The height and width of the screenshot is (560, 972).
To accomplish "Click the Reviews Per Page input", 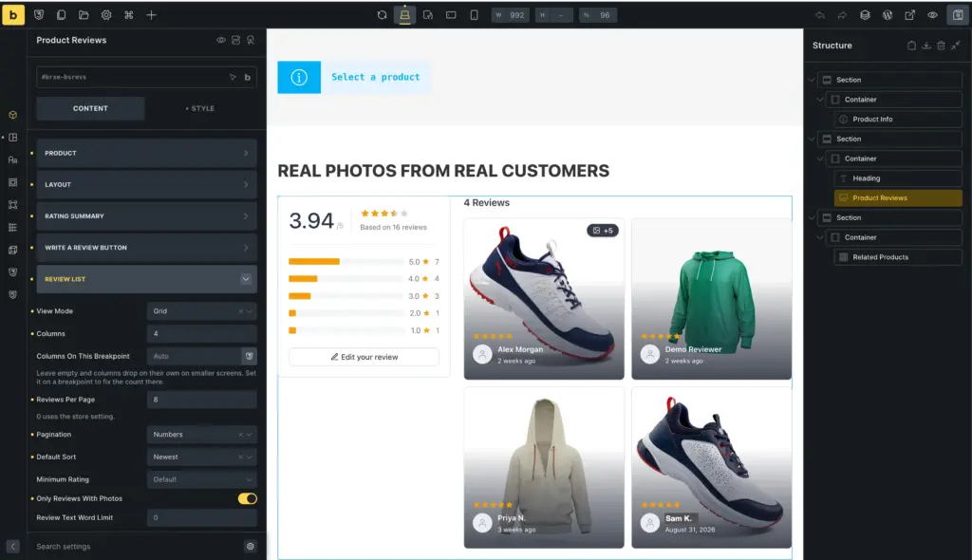I will tap(201, 400).
